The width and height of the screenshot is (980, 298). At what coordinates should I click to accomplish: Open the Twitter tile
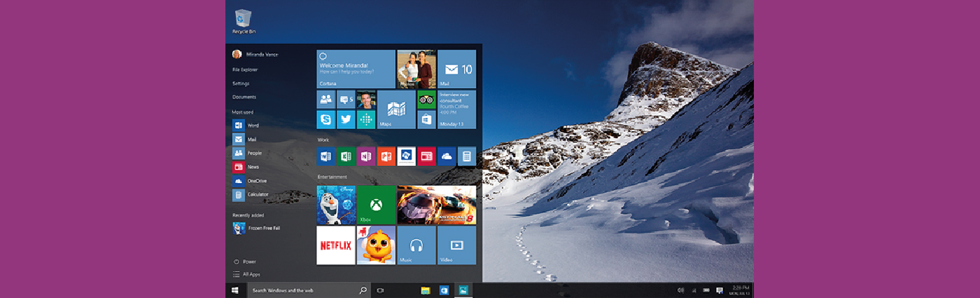[346, 119]
